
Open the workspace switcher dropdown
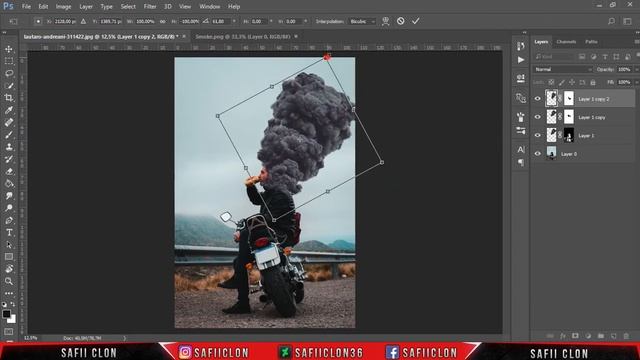(627, 21)
